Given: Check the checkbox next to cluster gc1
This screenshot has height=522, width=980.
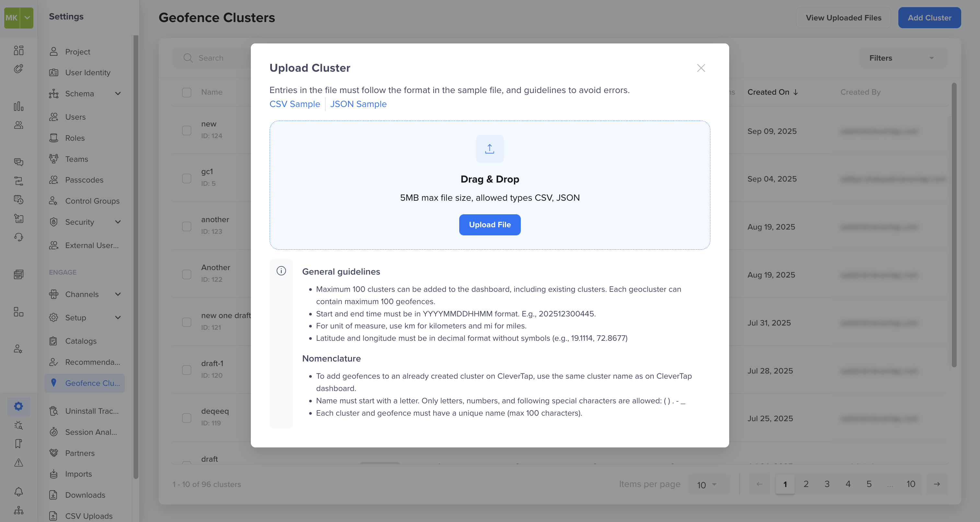Looking at the screenshot, I should click(x=187, y=178).
